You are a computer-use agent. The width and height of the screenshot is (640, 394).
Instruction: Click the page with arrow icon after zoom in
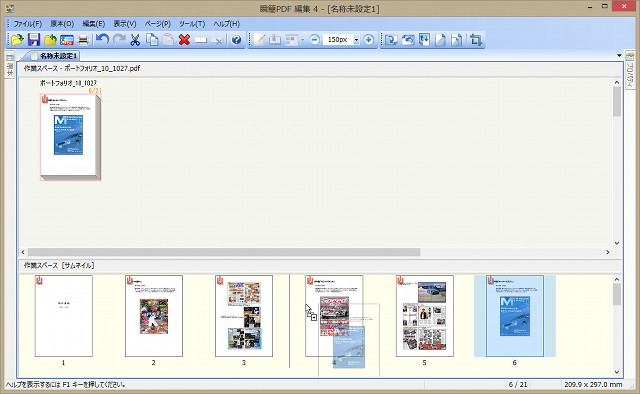(x=391, y=40)
